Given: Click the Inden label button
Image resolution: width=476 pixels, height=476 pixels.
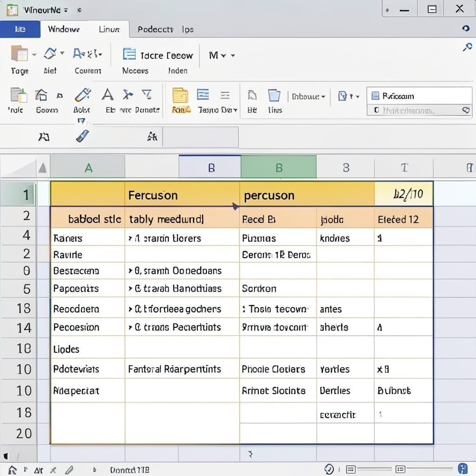Looking at the screenshot, I should click(178, 71).
